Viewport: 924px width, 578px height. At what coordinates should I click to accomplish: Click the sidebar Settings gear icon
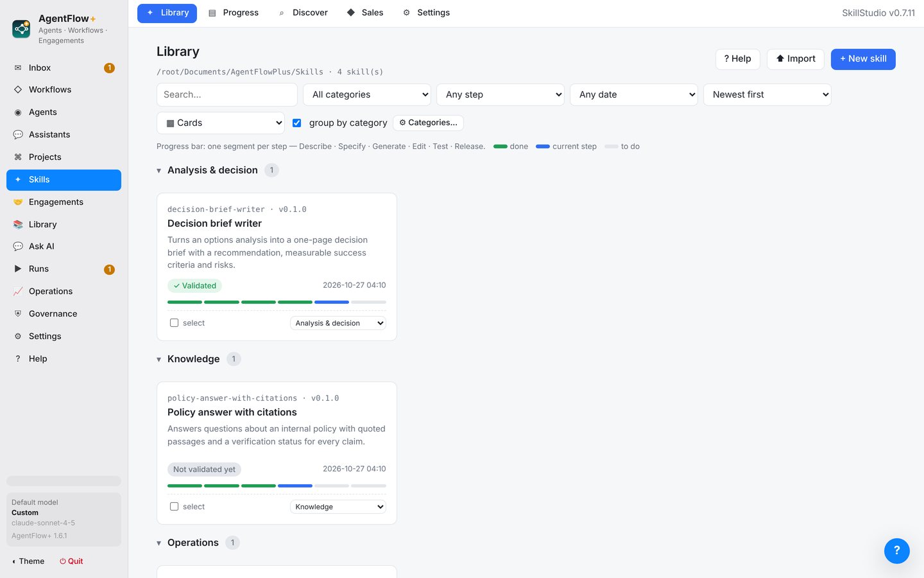coord(18,336)
